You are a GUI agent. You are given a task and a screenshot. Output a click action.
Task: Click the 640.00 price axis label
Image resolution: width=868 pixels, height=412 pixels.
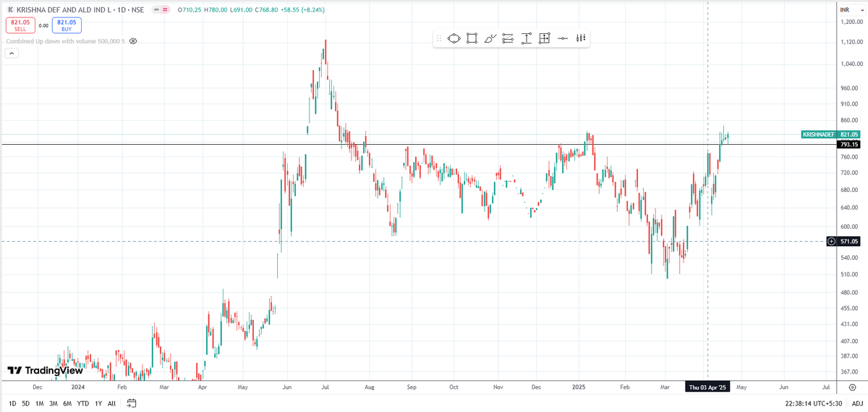coord(851,208)
